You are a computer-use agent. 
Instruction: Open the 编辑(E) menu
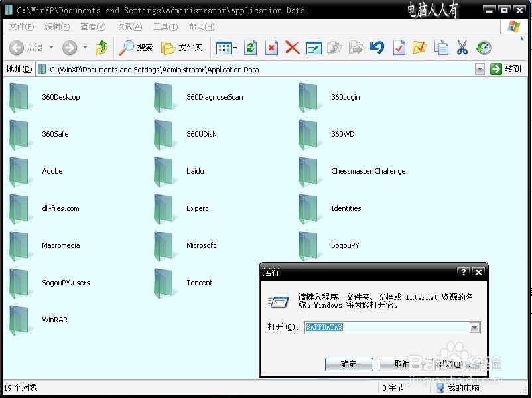tap(57, 27)
